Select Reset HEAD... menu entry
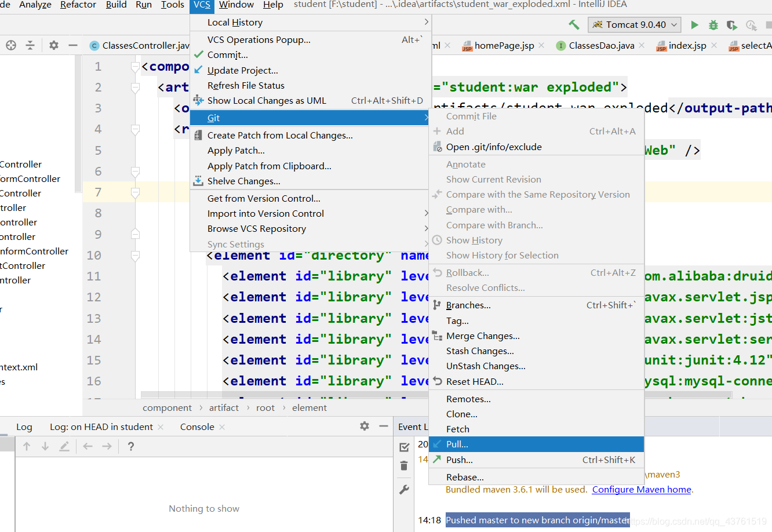Viewport: 772px width, 532px height. (536, 381)
